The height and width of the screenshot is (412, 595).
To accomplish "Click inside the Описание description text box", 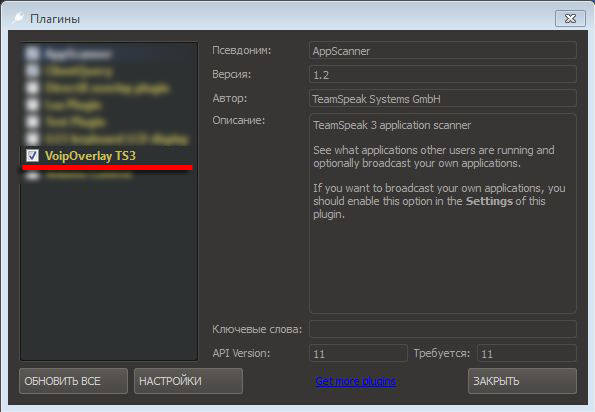I will click(x=443, y=213).
